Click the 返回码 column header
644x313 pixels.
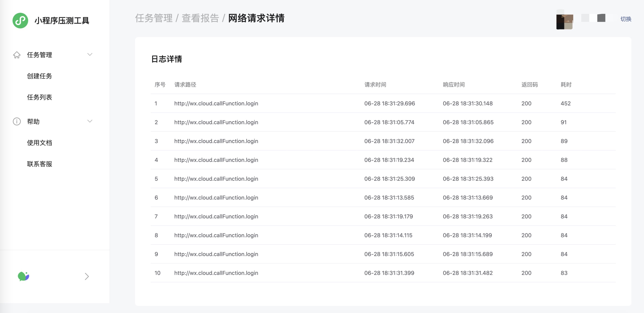pos(529,85)
